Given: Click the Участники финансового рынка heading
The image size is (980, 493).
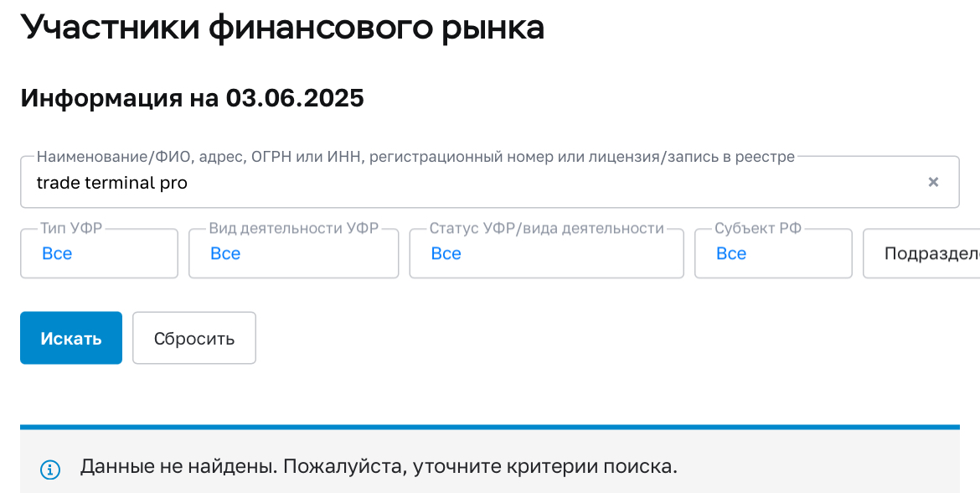Looking at the screenshot, I should pos(282,28).
